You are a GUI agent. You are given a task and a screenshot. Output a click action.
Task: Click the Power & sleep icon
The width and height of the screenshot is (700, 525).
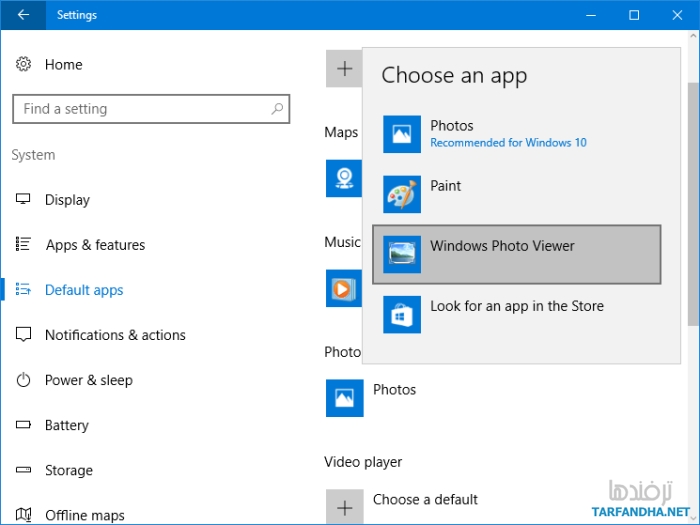click(23, 380)
